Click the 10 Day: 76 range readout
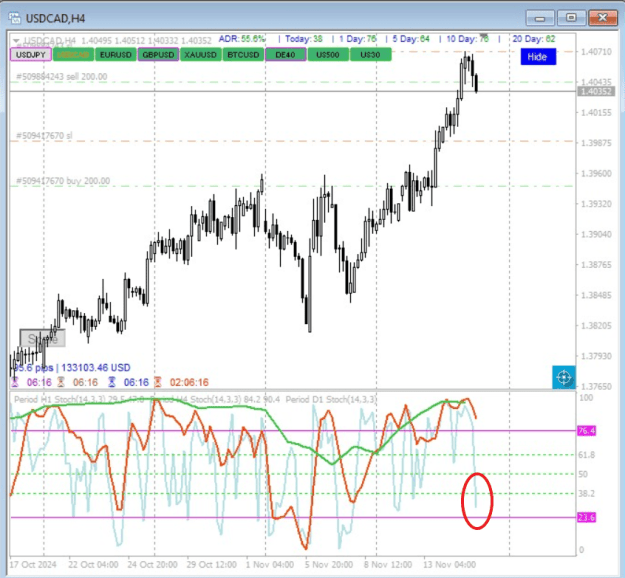The image size is (625, 578). (x=468, y=39)
